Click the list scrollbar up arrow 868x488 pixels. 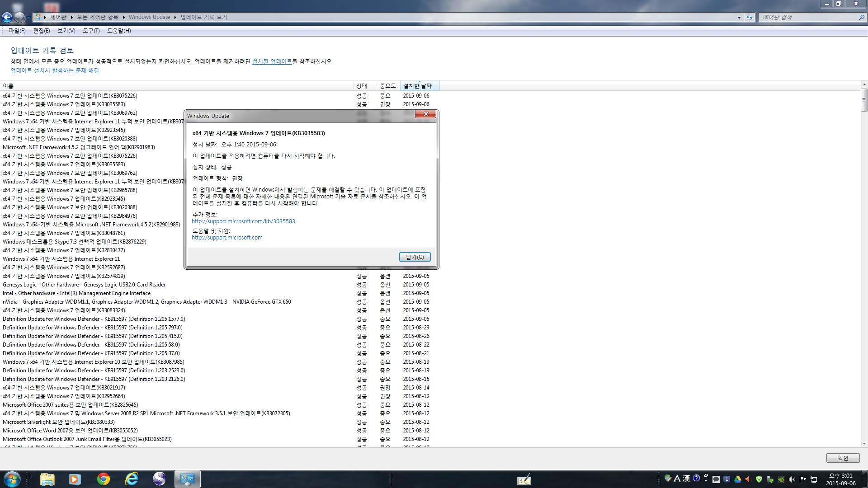(x=864, y=84)
